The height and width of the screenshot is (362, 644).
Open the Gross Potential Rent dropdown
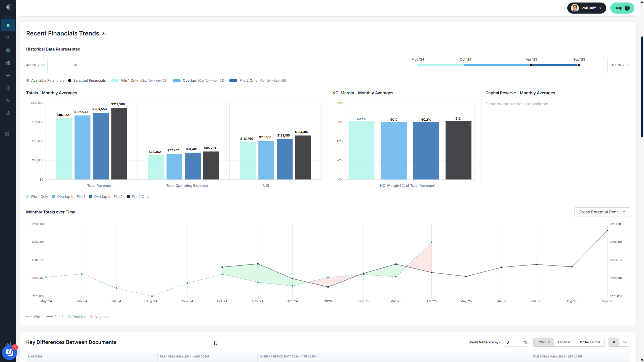[x=602, y=212]
